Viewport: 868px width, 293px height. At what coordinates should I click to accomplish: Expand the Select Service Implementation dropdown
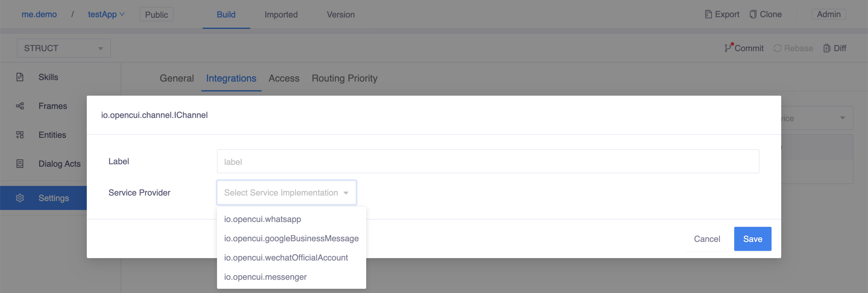click(x=286, y=193)
